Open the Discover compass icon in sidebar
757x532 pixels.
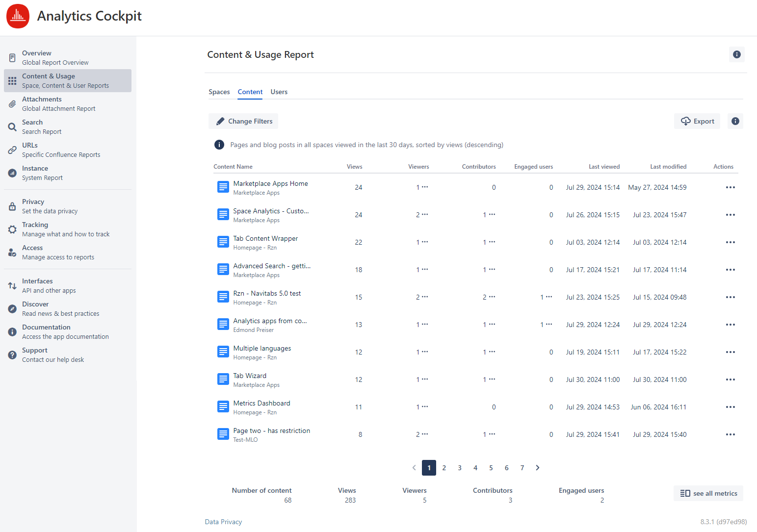(x=12, y=309)
